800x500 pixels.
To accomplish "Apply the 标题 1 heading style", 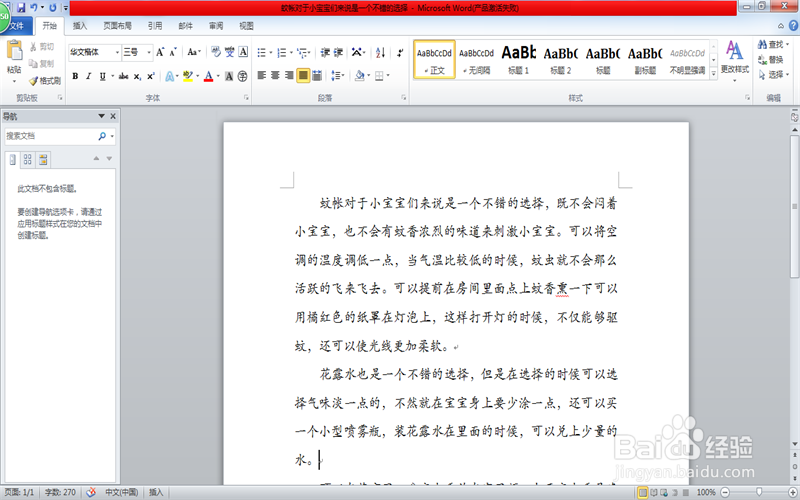I will coord(519,60).
